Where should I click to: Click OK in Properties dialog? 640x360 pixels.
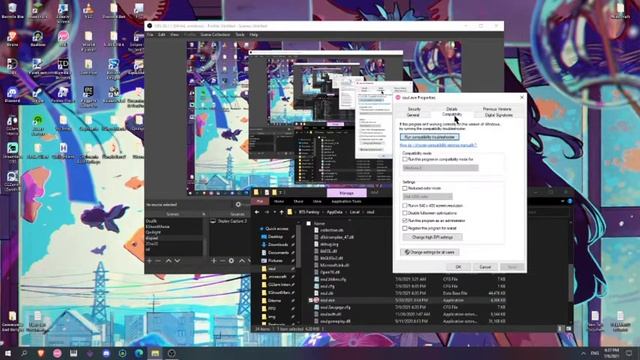click(x=458, y=267)
